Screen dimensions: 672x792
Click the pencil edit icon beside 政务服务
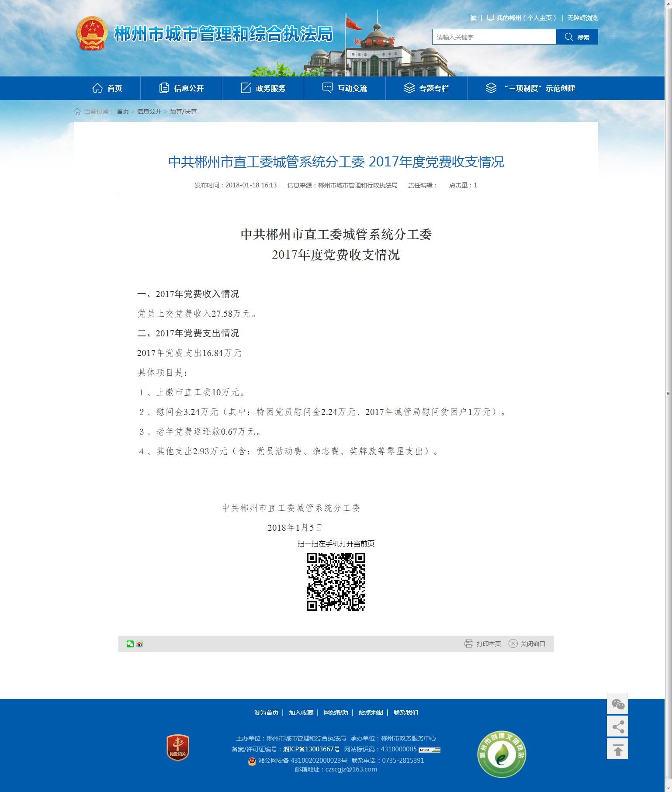pos(246,88)
